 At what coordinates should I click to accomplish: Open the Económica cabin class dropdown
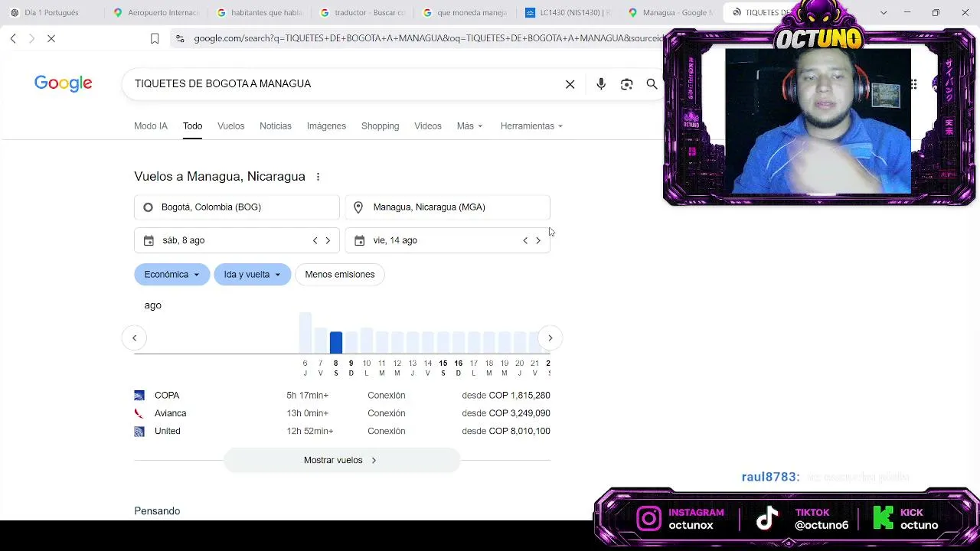[172, 275]
